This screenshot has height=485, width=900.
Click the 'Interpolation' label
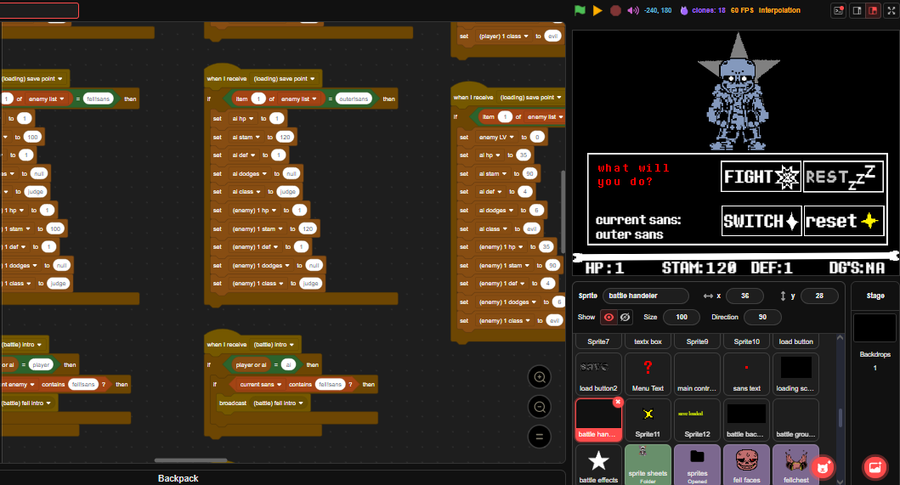click(x=779, y=10)
